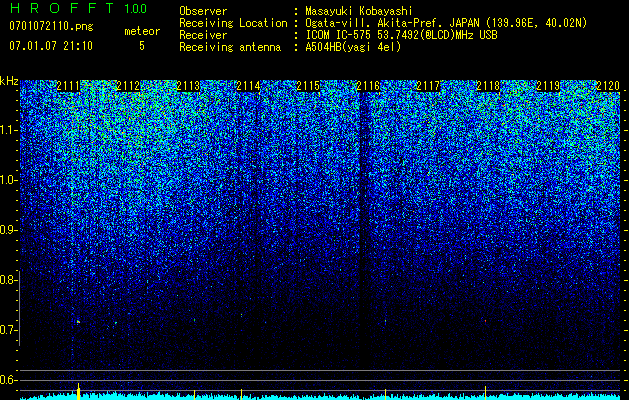Click the 0.8 kHz frequency label
This screenshot has height=400, width=629.
7,280
